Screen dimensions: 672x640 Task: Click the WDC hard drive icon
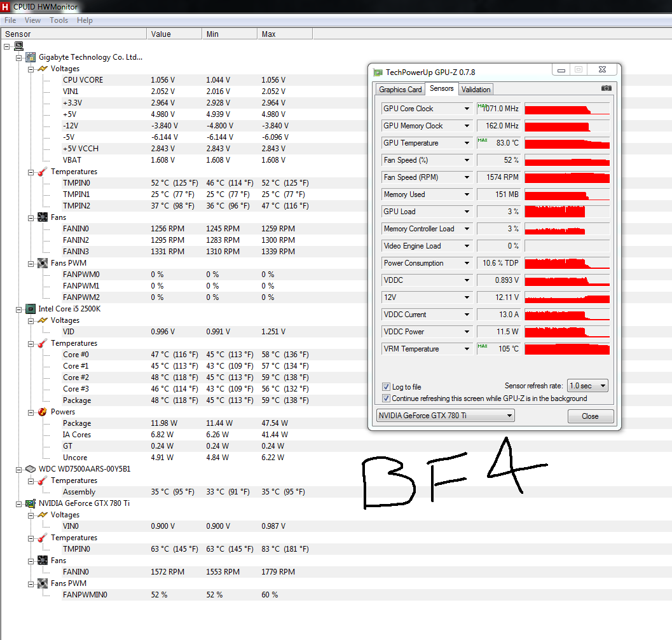click(x=31, y=469)
